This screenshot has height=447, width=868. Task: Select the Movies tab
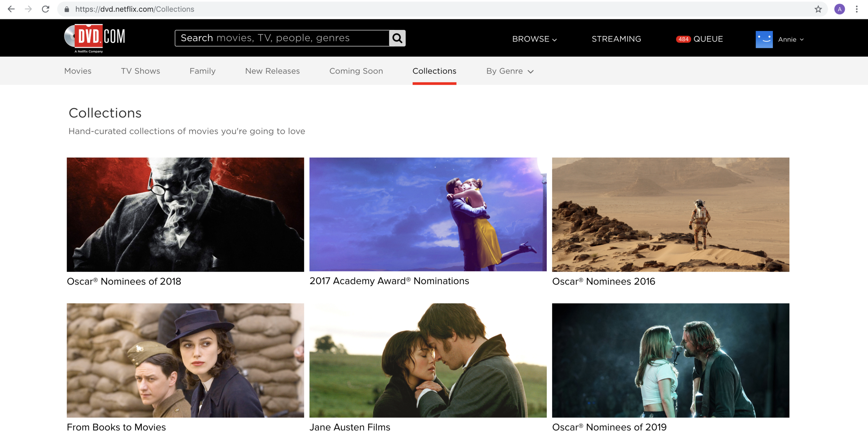pyautogui.click(x=78, y=71)
